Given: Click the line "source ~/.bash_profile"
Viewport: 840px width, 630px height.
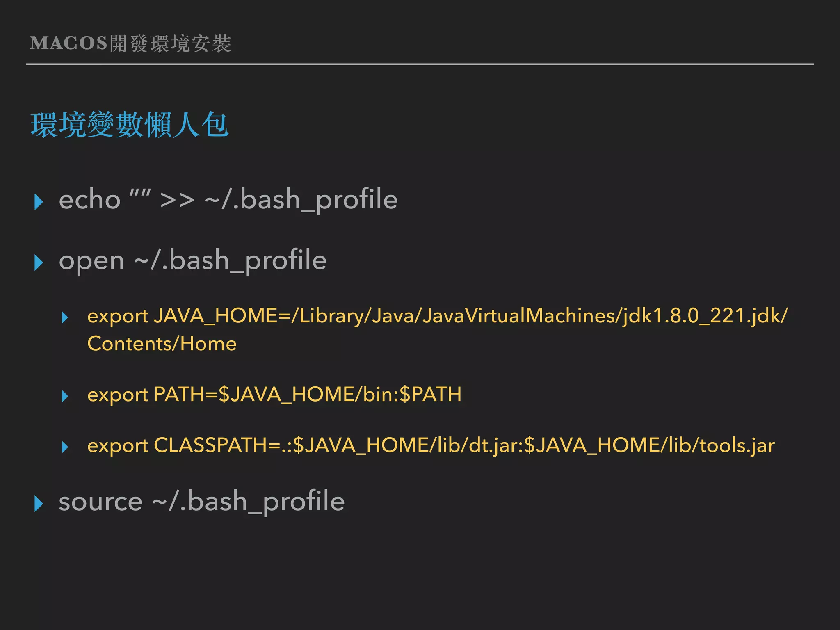Looking at the screenshot, I should pyautogui.click(x=202, y=502).
